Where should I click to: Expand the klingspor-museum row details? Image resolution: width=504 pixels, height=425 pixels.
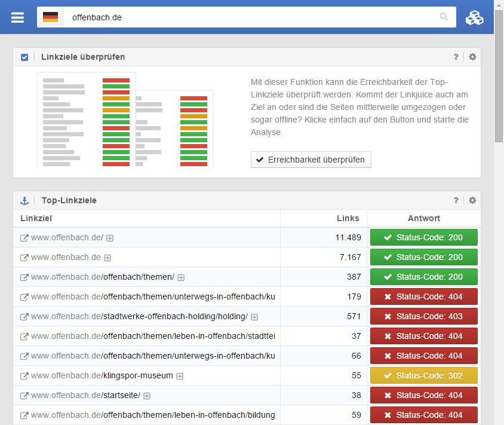click(x=180, y=376)
